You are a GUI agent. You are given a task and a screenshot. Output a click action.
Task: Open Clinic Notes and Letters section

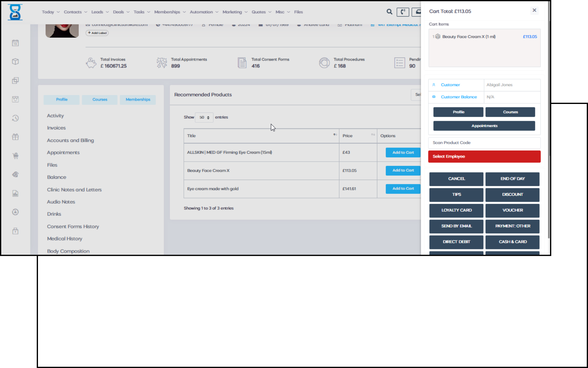coord(74,190)
